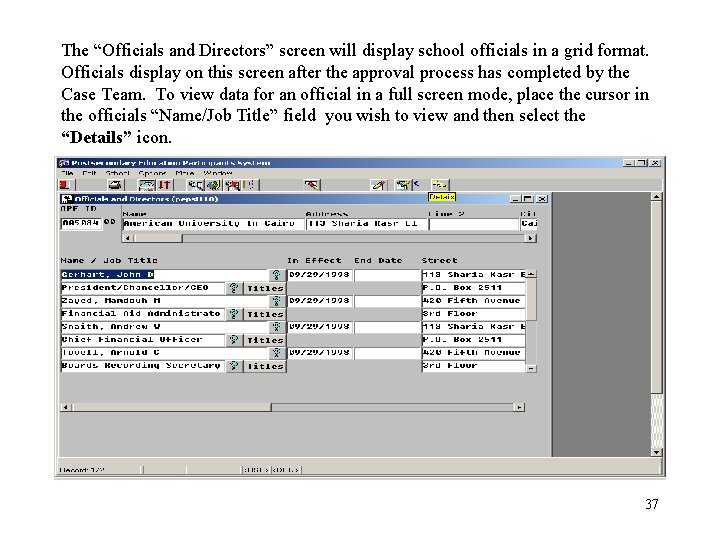Click the school info horizontal scrollbar thumb
The image size is (720, 540).
coord(158,238)
